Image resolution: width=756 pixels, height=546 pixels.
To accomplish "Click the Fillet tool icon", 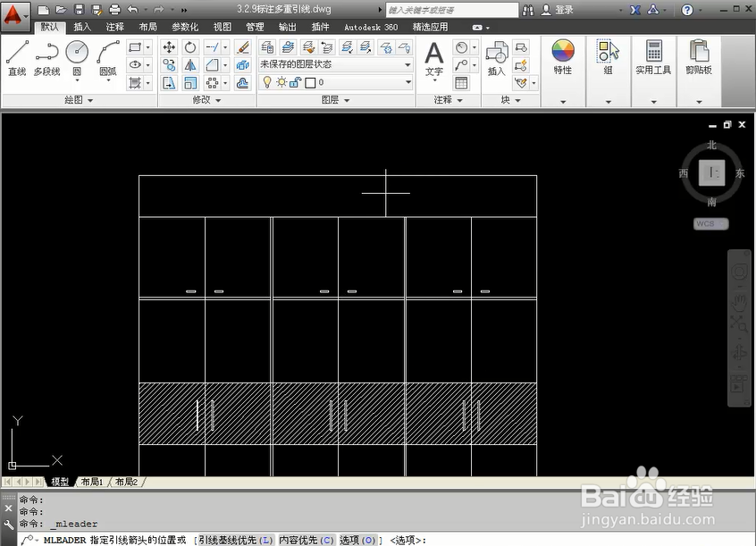I will click(212, 64).
